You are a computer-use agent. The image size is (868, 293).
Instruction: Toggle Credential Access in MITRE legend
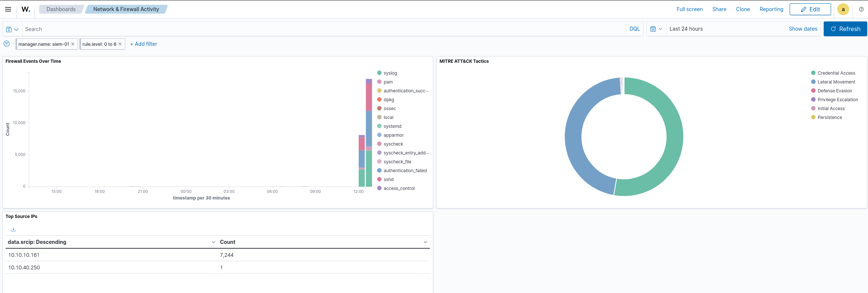(x=836, y=73)
